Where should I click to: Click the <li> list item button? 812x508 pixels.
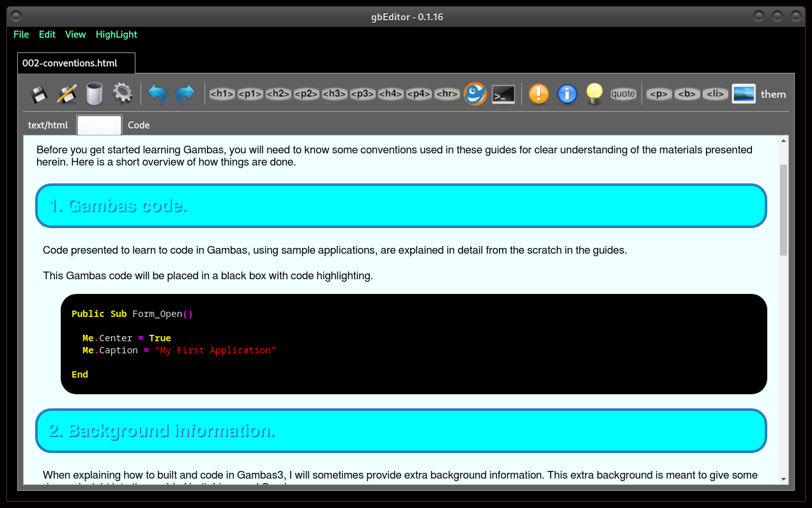716,94
